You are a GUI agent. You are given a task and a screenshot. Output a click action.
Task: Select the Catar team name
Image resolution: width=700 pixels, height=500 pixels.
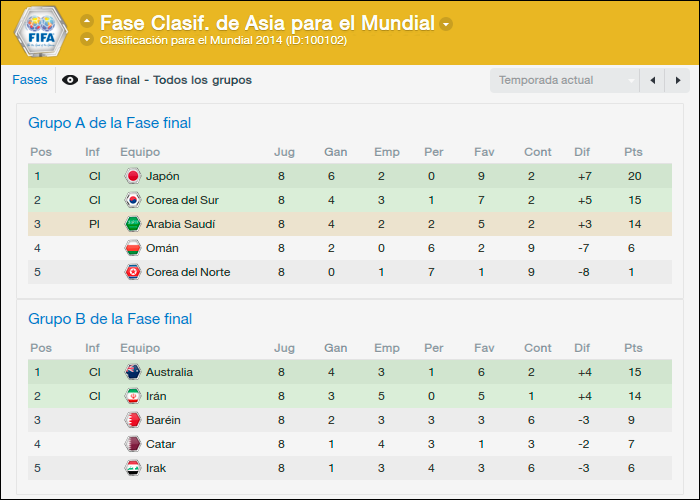click(x=161, y=444)
